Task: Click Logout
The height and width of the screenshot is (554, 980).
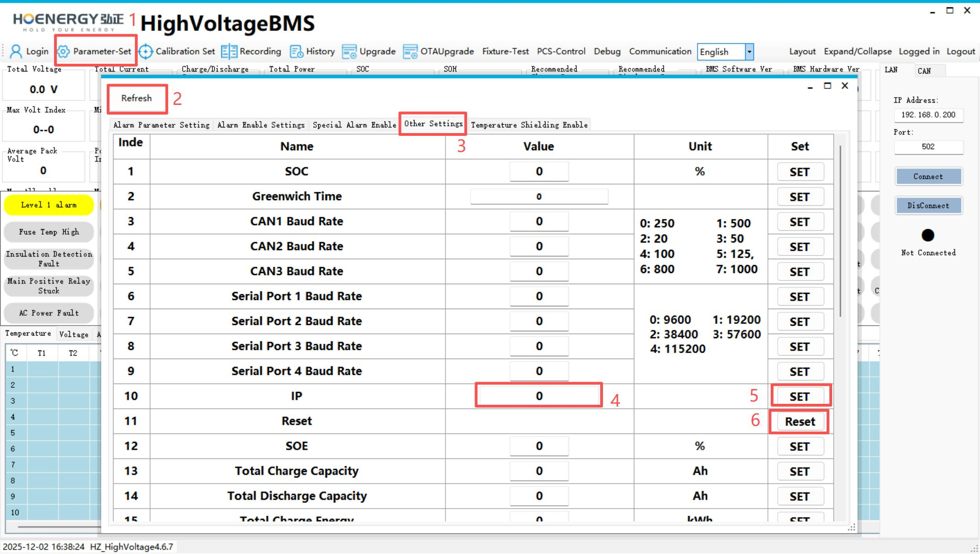Action: (x=961, y=51)
